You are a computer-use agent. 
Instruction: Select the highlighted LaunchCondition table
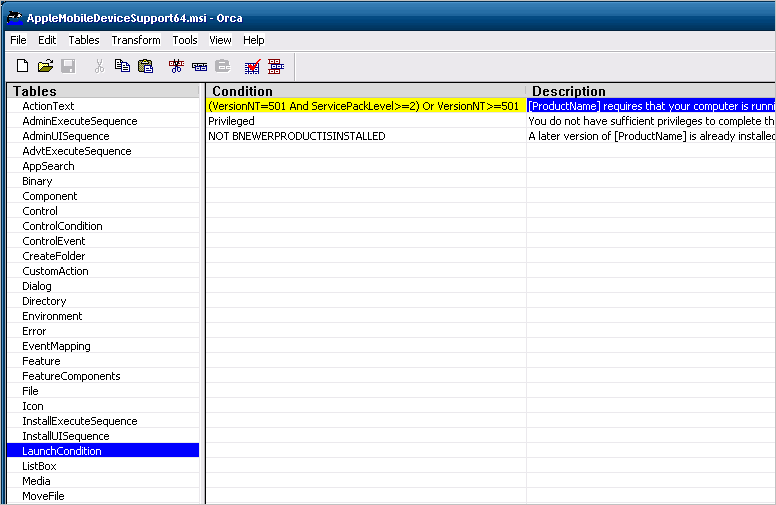coord(103,451)
